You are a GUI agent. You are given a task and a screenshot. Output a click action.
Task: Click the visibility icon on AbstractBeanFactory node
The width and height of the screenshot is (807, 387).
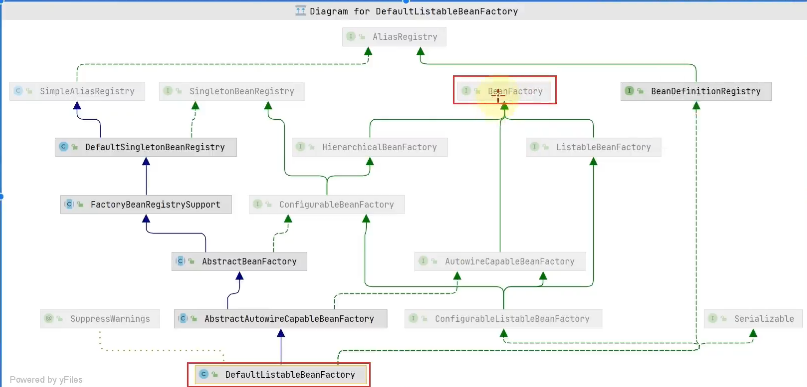pos(191,261)
